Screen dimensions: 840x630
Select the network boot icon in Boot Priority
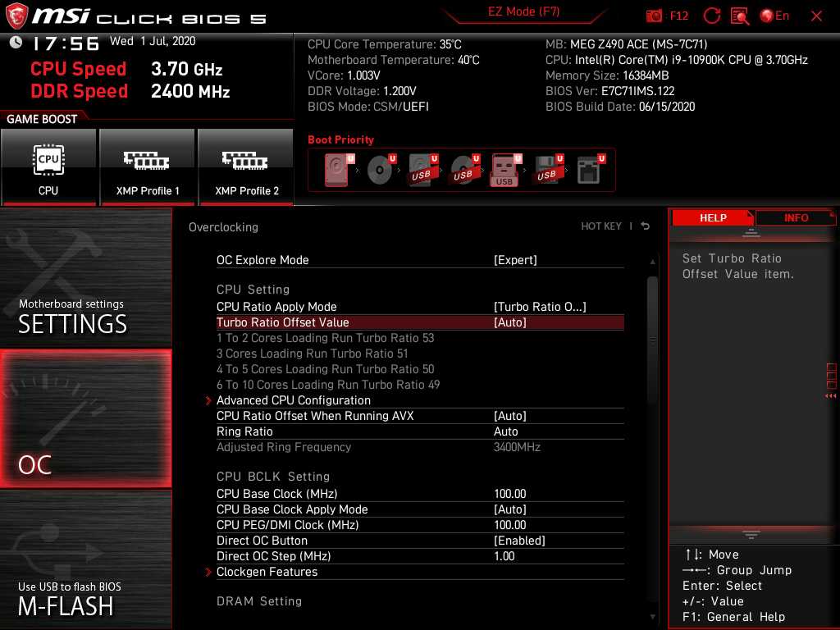pos(589,170)
